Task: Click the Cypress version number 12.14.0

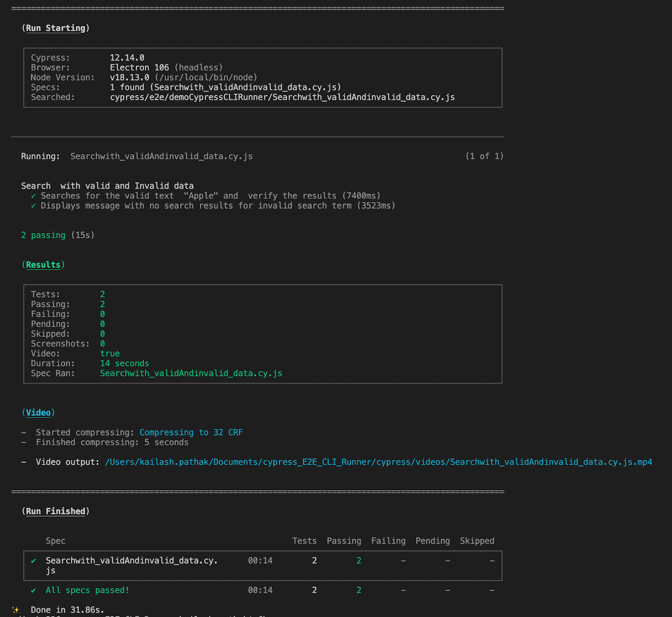Action: point(127,58)
